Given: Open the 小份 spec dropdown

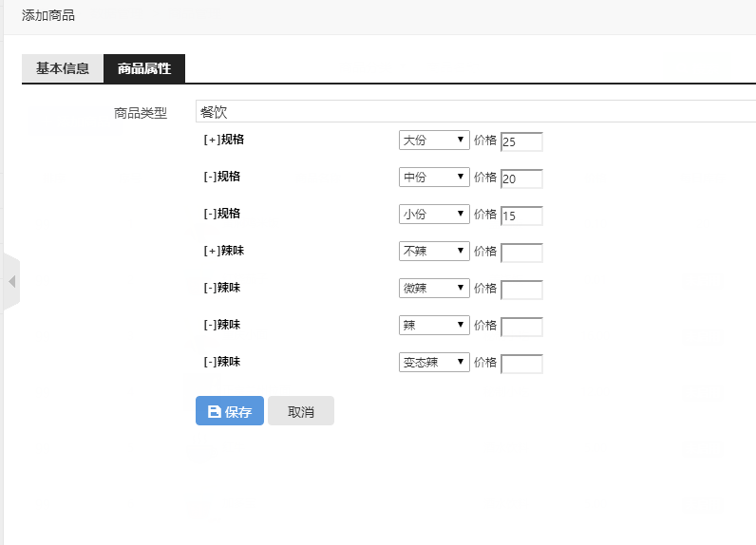Looking at the screenshot, I should (x=434, y=215).
